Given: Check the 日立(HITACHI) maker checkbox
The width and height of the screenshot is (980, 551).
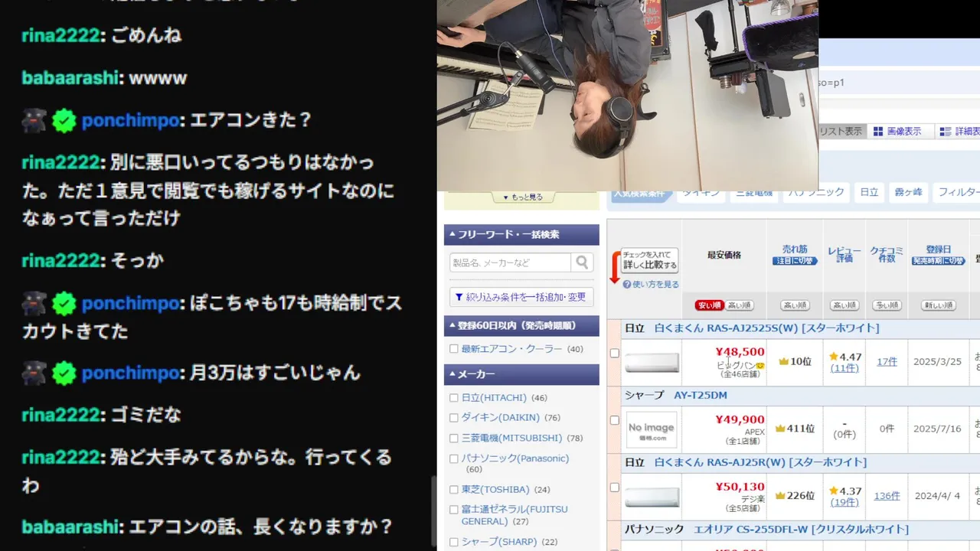Looking at the screenshot, I should [454, 398].
